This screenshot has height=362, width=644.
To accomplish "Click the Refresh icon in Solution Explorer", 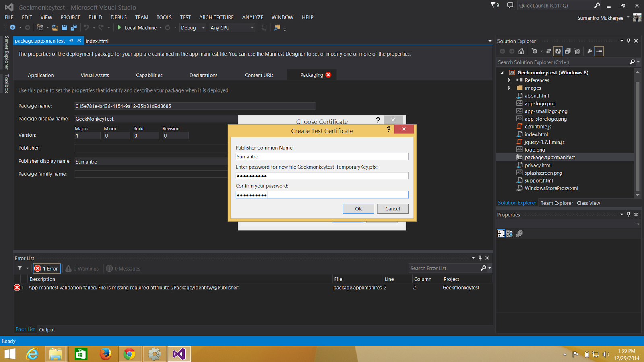I will pos(558,51).
